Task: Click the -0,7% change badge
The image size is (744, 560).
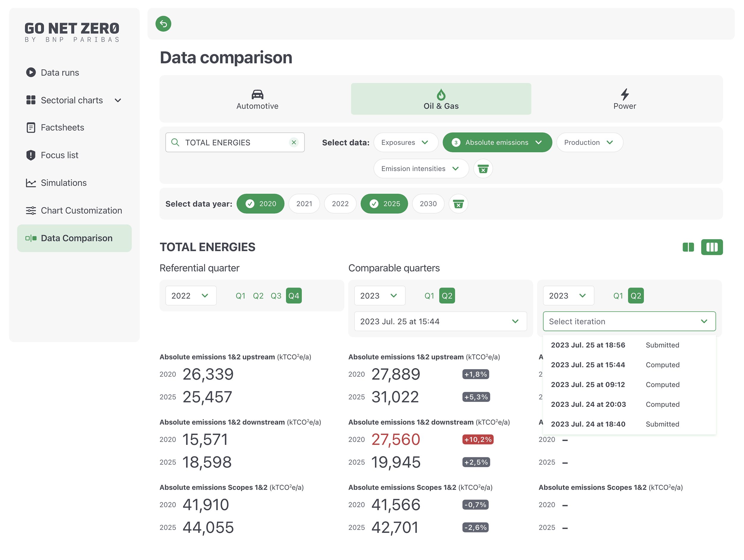Action: coord(475,504)
